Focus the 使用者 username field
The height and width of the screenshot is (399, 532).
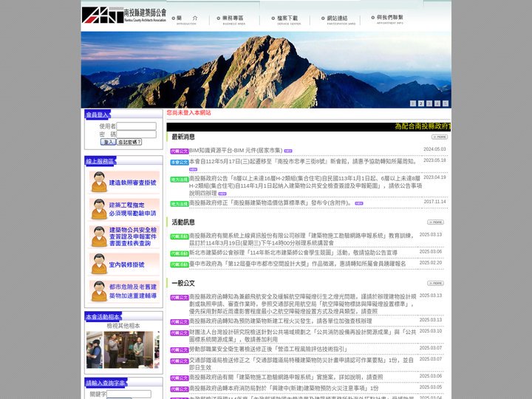click(137, 126)
